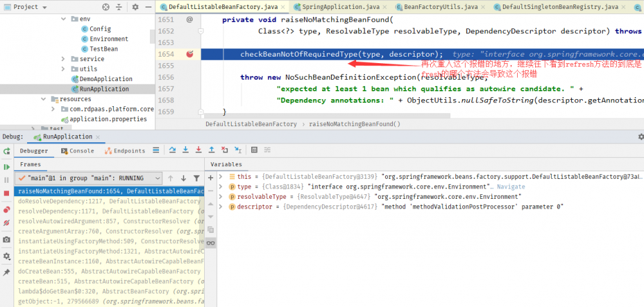Expand com.rdpaas.platform.core folder
The width and height of the screenshot is (644, 307).
[x=53, y=109]
